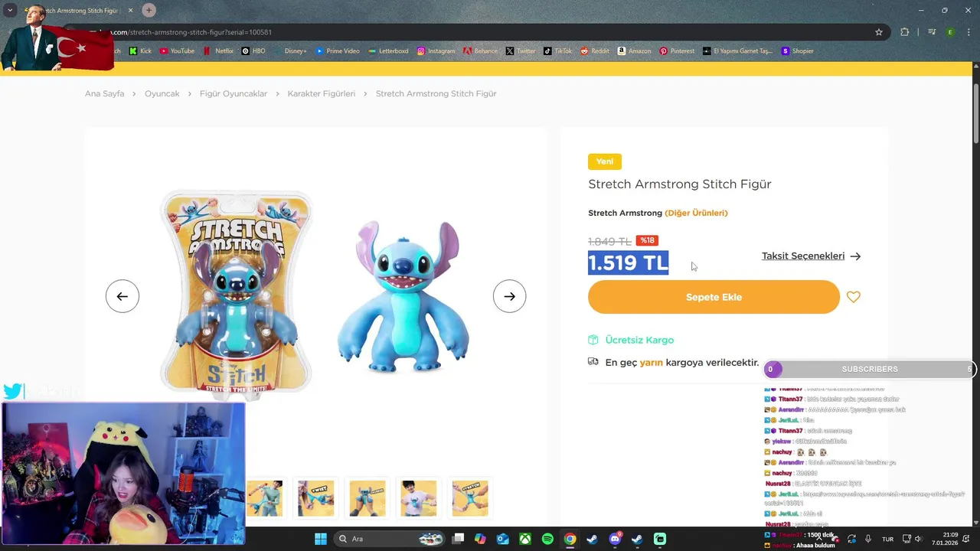Select the thumbnail showing a child
This screenshot has height=551, width=980.
(x=419, y=498)
